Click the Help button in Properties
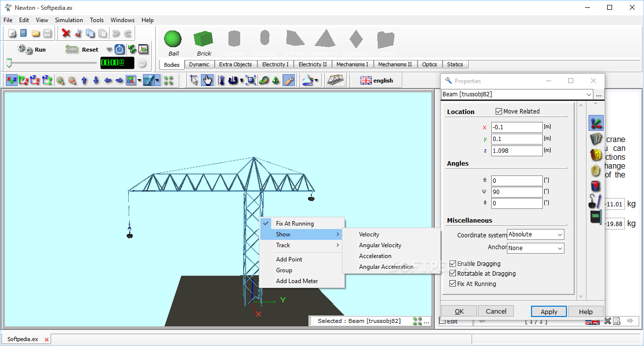The image size is (644, 346). coord(586,312)
